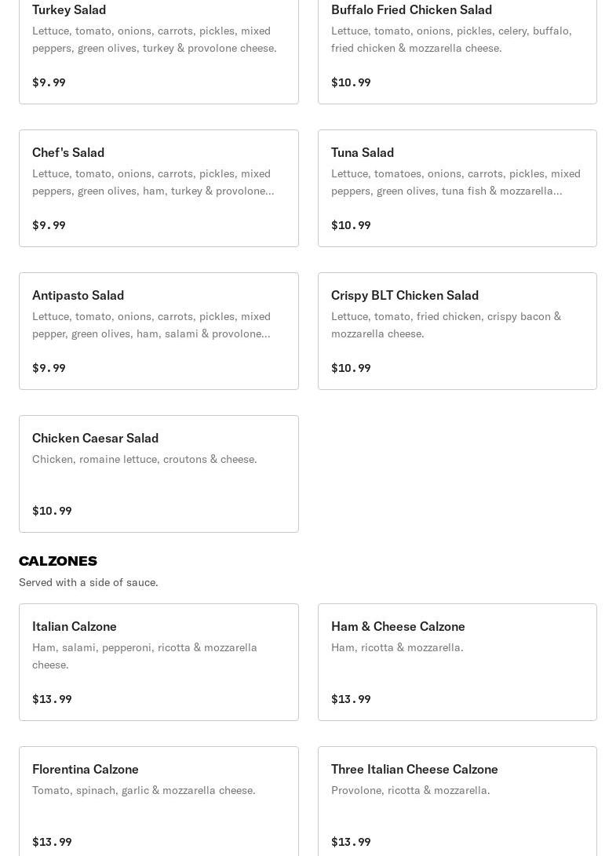
Task: Open the Turkey Salad item
Action: coord(159,47)
